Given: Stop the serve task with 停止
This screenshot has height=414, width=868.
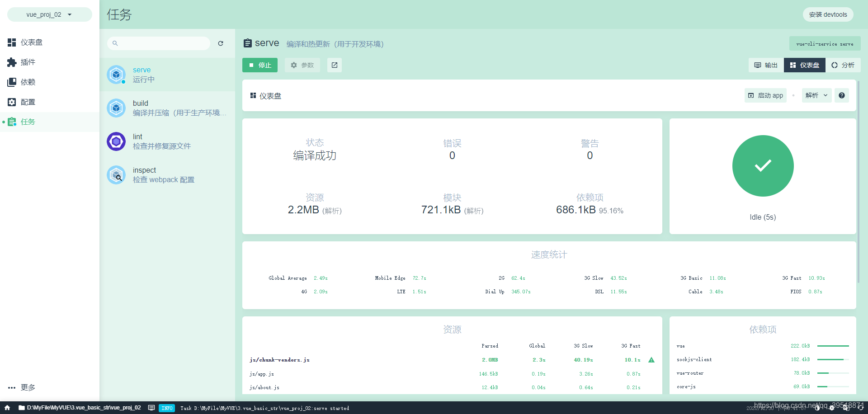Looking at the screenshot, I should point(260,65).
